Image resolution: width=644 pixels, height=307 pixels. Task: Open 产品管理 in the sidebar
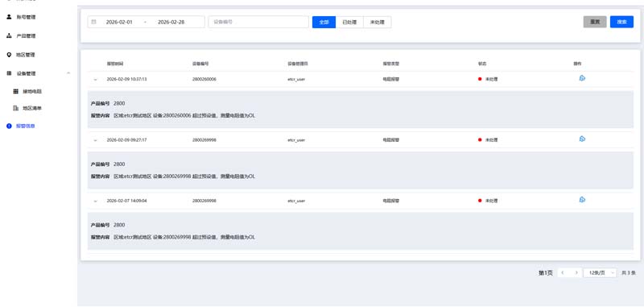[x=26, y=35]
